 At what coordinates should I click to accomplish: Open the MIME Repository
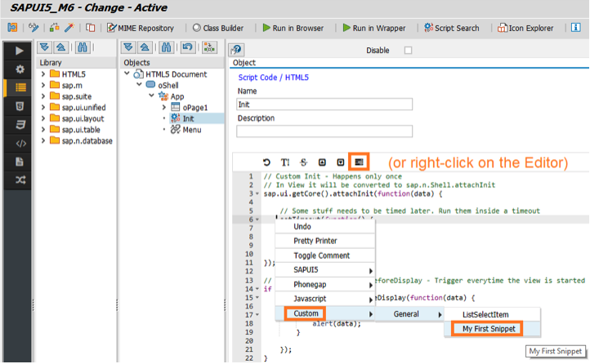141,28
